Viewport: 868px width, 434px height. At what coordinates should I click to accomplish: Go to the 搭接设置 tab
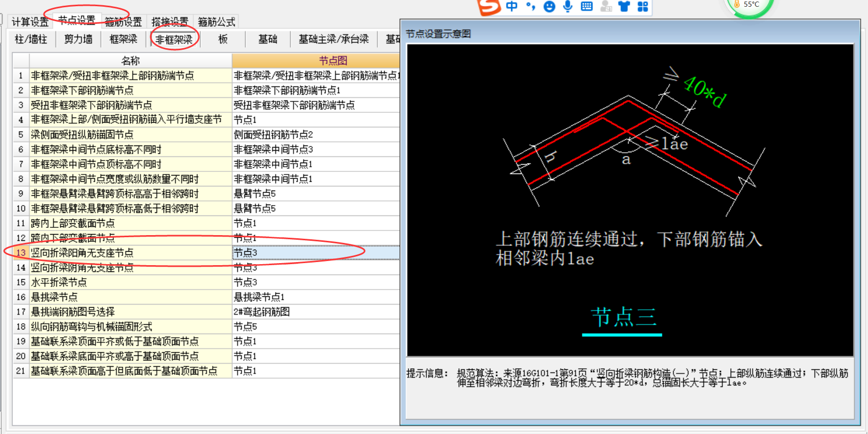[x=170, y=22]
